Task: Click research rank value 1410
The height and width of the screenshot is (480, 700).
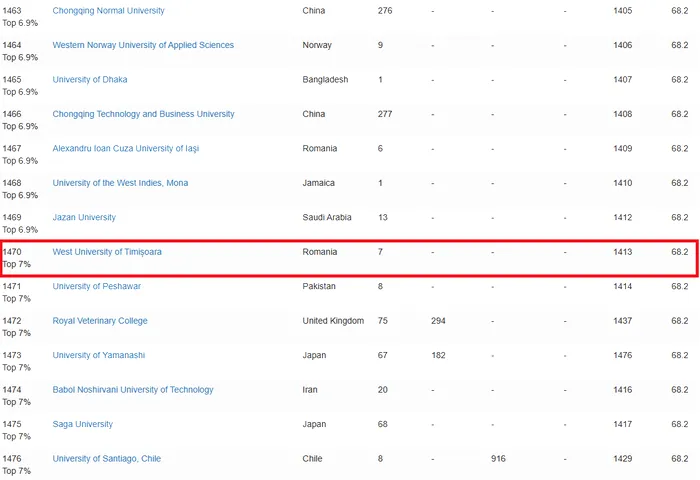Action: [x=623, y=183]
